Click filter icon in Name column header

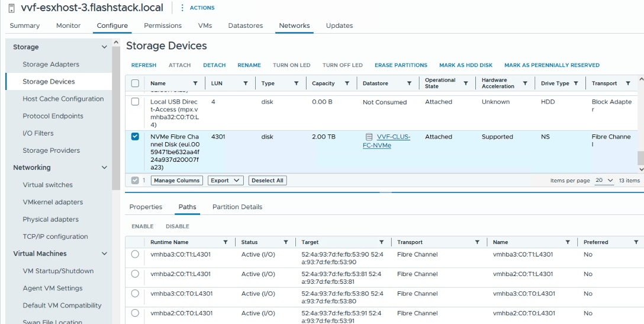tap(195, 83)
